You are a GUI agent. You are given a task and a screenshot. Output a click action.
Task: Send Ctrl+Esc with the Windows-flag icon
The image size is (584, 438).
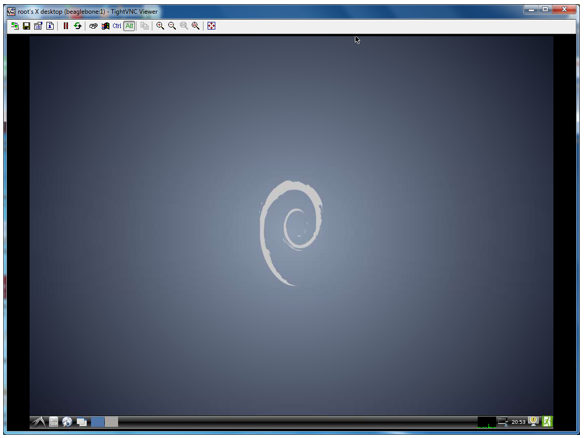tap(105, 26)
